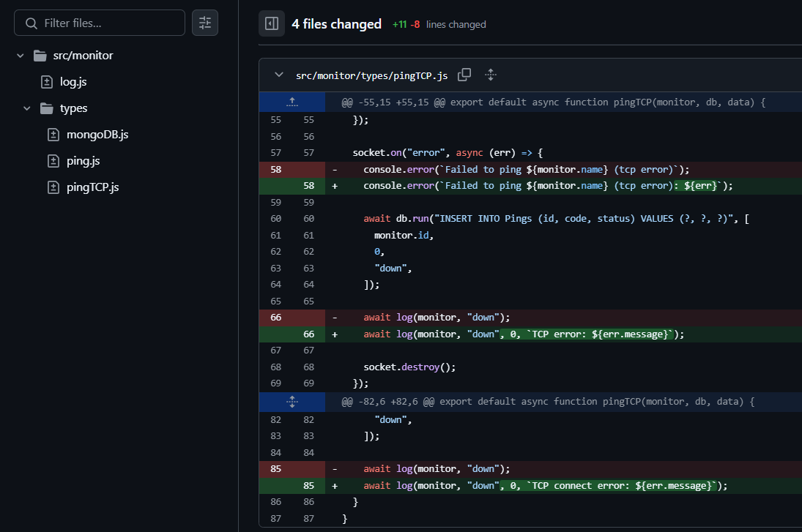
Task: Select added line 85 number
Action: point(308,485)
